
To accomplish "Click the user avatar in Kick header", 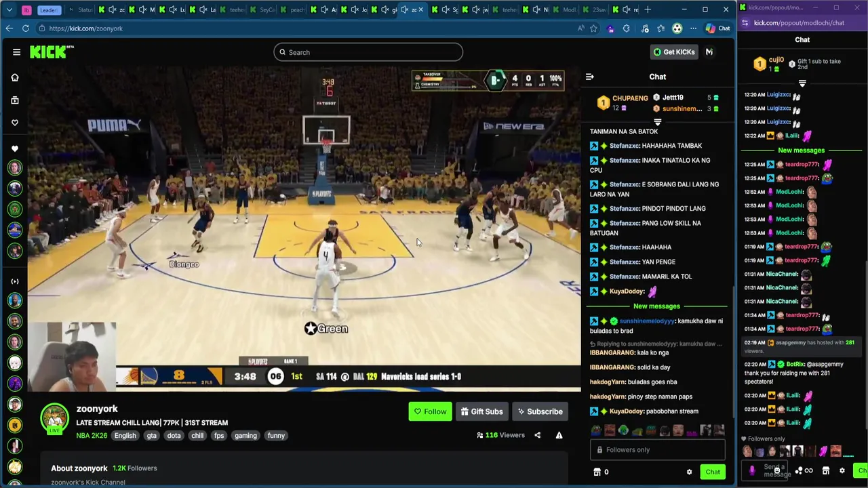I will pos(709,52).
